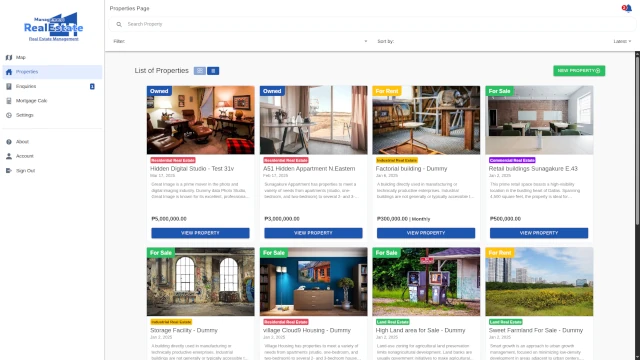Click the New Property button
The image size is (640, 360).
579,71
